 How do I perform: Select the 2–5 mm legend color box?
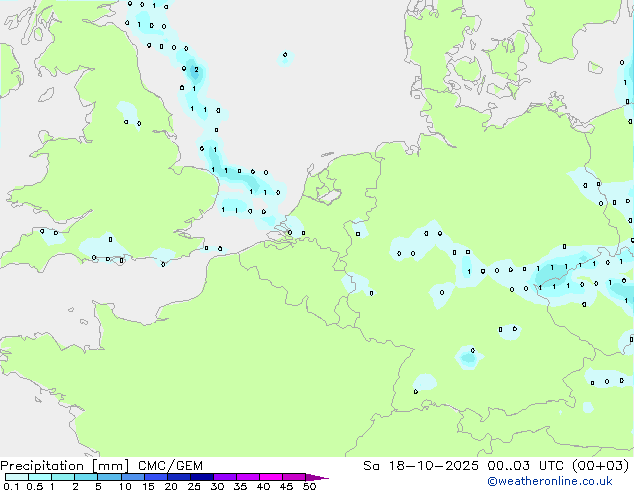[86, 477]
